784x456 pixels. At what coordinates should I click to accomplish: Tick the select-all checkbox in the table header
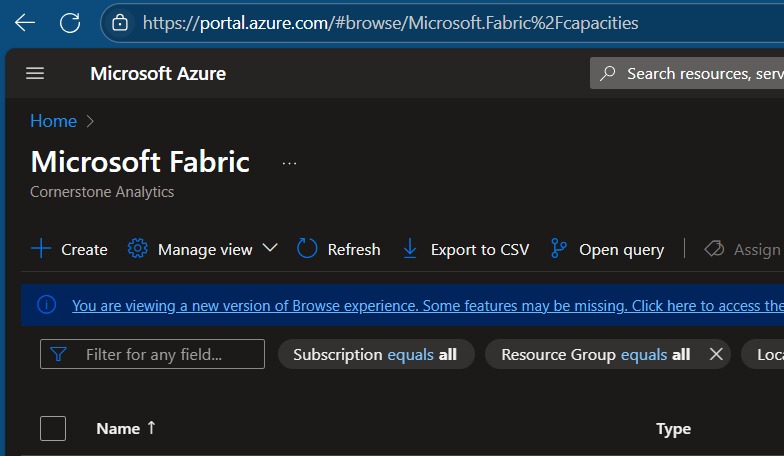(x=53, y=428)
